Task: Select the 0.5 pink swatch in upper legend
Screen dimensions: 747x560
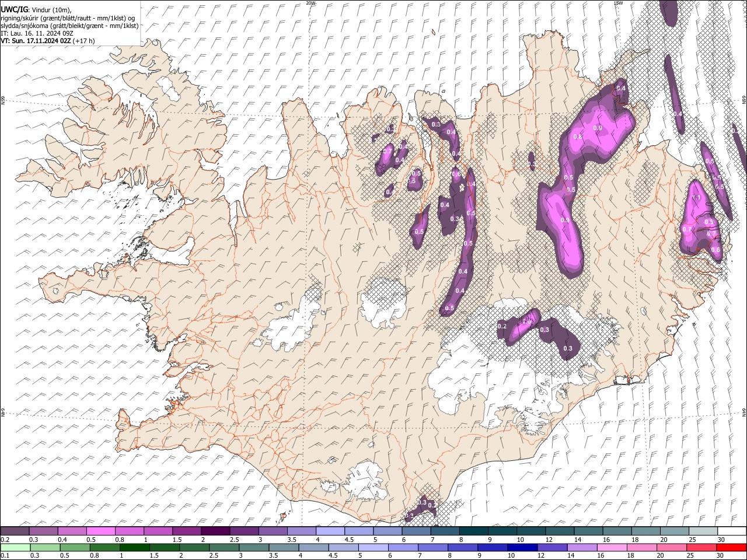Action: pos(100,531)
